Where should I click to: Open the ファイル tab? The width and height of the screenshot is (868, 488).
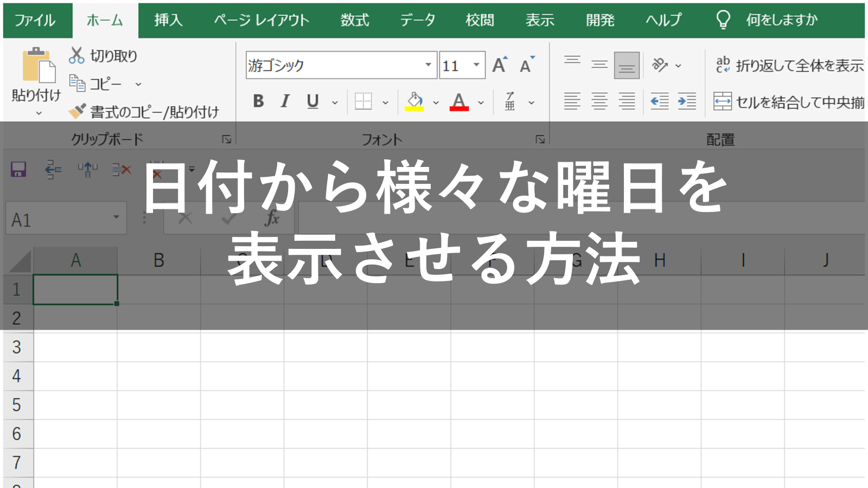coord(35,21)
